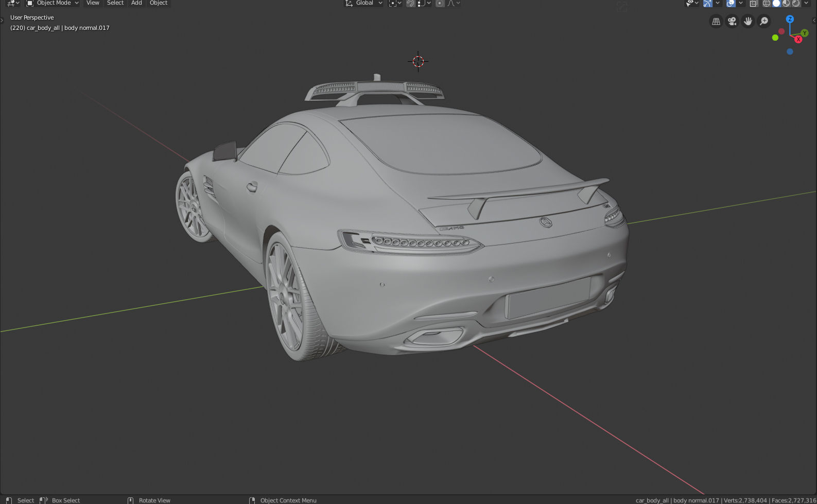Click the Box Select hint in status bar

coord(66,500)
